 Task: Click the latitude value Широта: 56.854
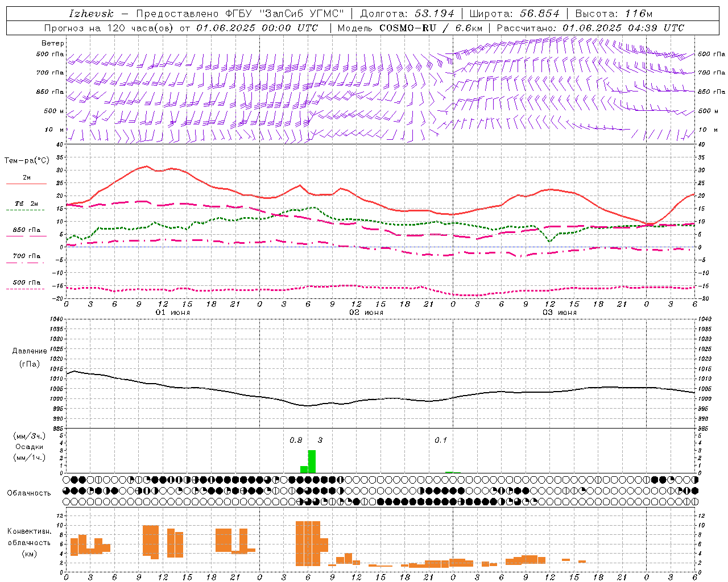click(514, 14)
